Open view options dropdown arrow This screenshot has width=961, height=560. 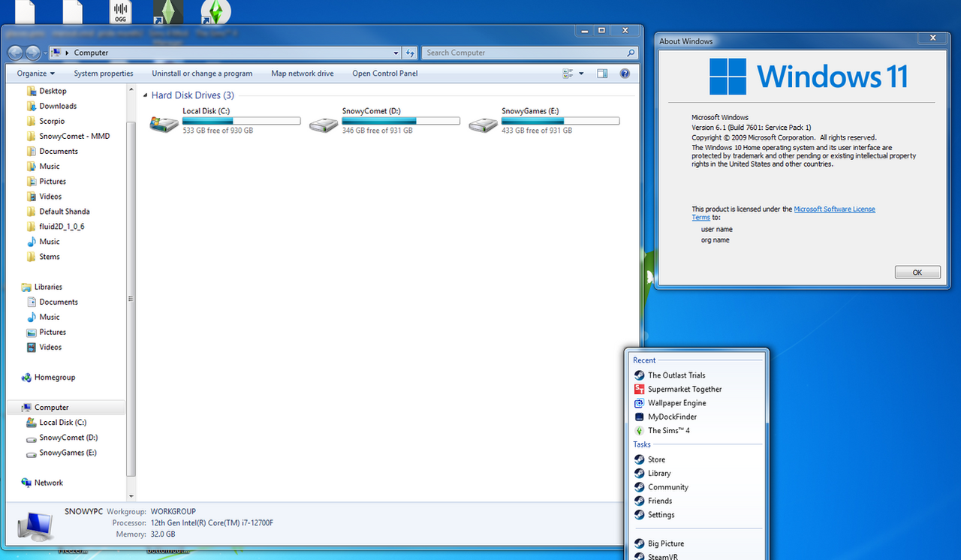pos(581,74)
